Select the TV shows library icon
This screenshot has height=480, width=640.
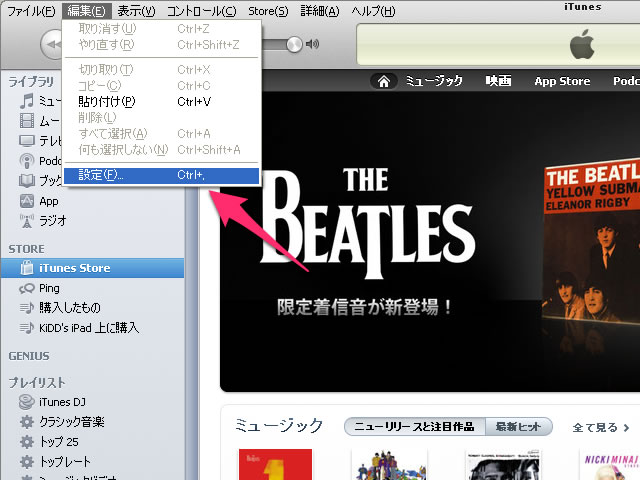pos(27,141)
